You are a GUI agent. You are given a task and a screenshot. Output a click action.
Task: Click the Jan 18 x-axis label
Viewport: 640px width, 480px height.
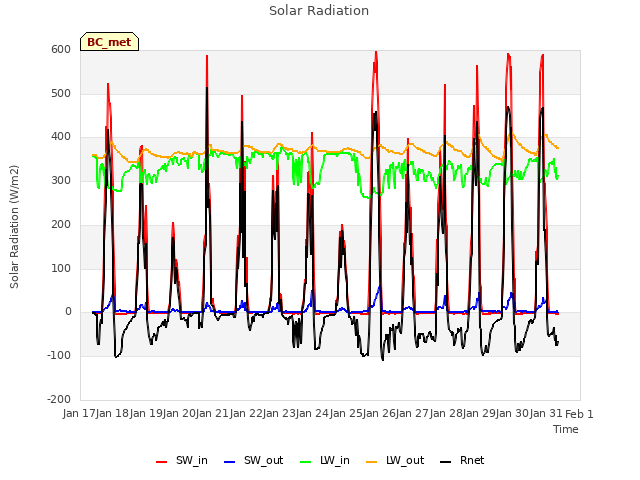112,414
